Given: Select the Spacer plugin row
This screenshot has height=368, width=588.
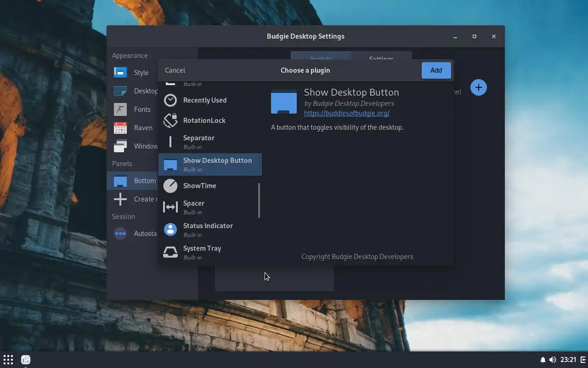Looking at the screenshot, I should tap(210, 207).
